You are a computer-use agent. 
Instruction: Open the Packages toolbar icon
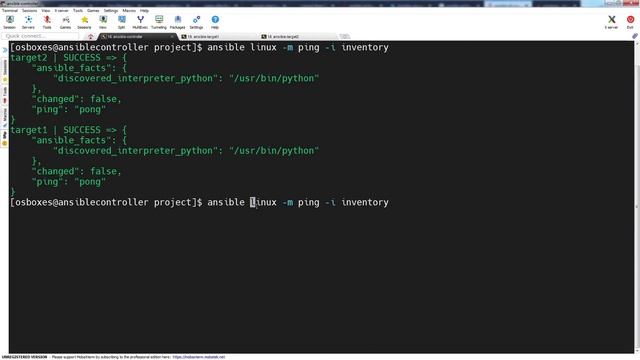click(x=178, y=22)
